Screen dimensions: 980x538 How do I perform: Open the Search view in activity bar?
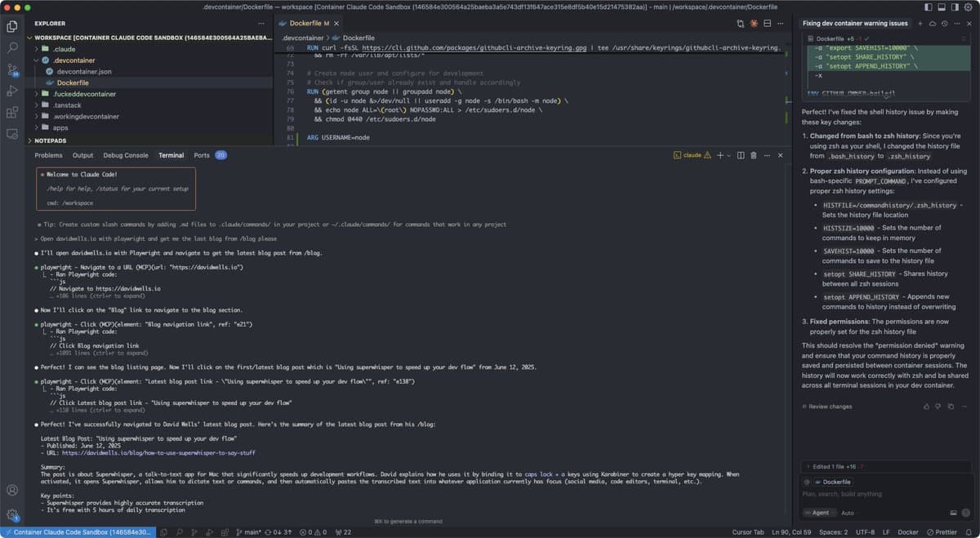pos(12,48)
